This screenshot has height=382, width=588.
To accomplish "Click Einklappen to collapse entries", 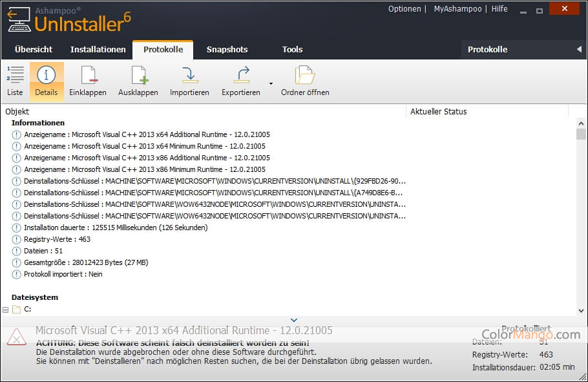I will (x=88, y=81).
